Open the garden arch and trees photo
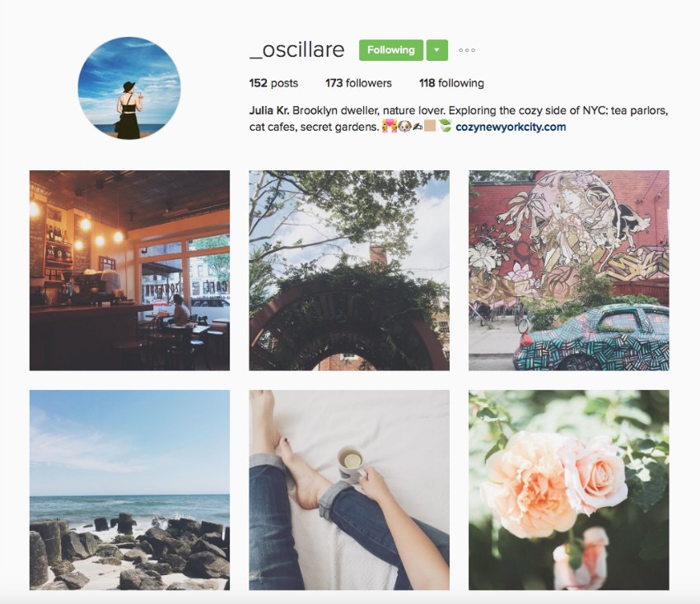This screenshot has width=700, height=604. point(349,271)
